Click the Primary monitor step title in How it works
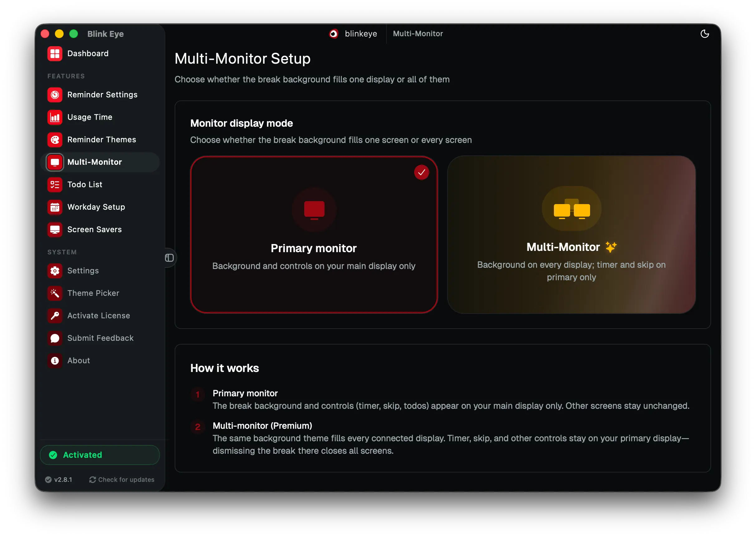This screenshot has height=538, width=756. point(245,394)
